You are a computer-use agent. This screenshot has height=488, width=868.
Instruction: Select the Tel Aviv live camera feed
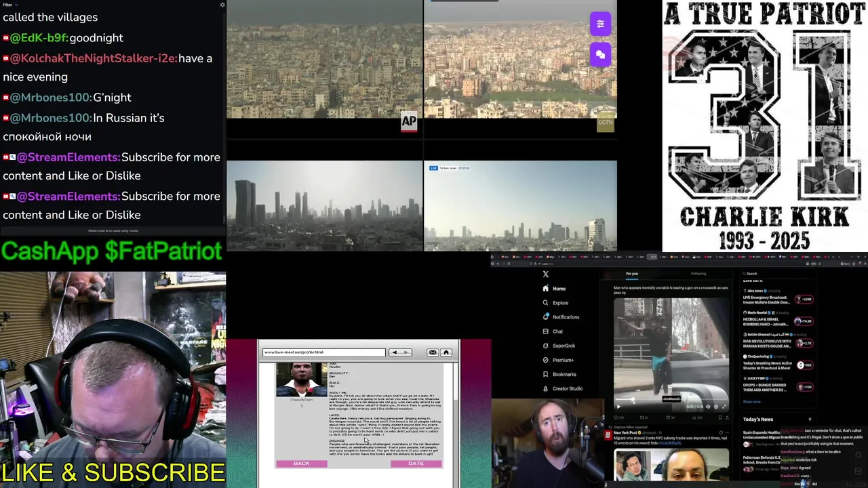coord(520,206)
